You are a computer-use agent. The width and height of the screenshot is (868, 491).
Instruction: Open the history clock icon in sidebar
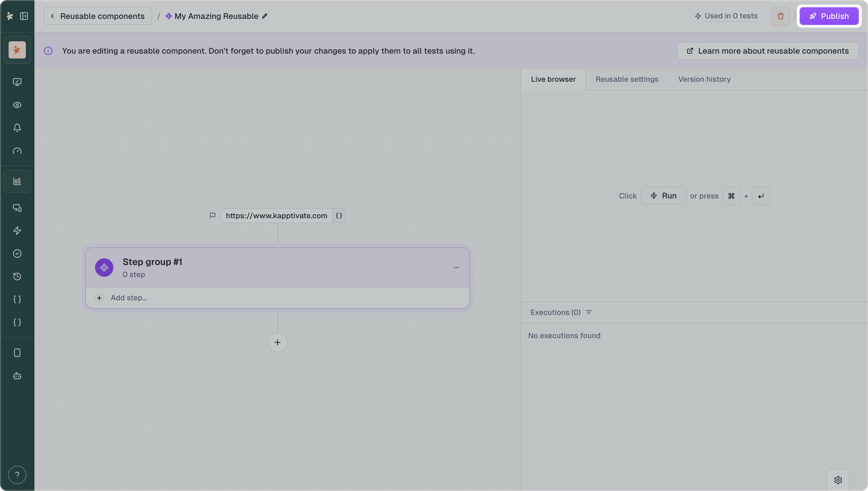click(x=17, y=276)
